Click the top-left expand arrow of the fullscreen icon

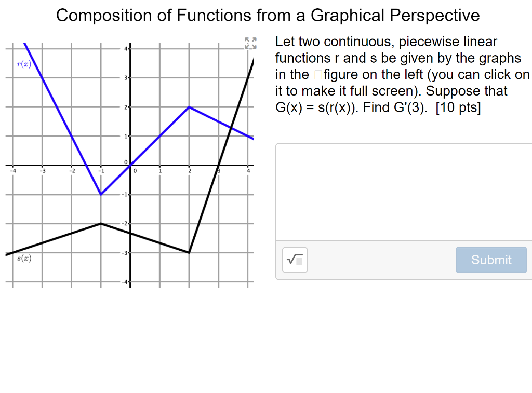pyautogui.click(x=247, y=40)
